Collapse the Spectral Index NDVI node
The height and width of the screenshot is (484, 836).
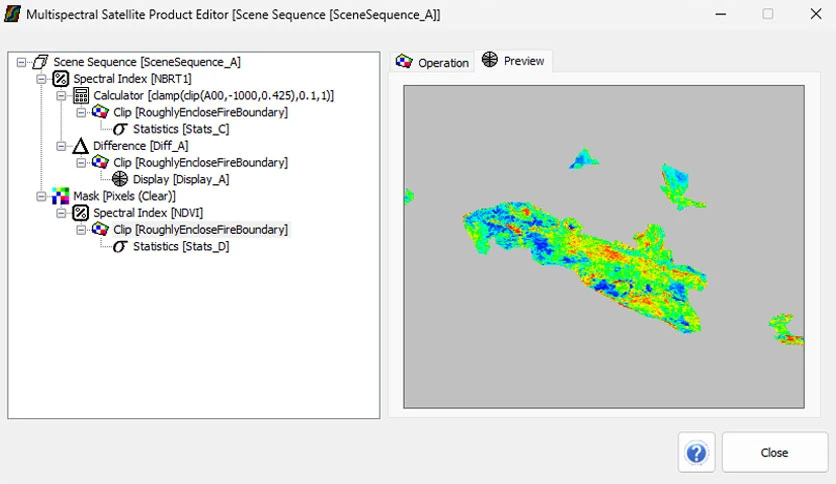(x=61, y=213)
